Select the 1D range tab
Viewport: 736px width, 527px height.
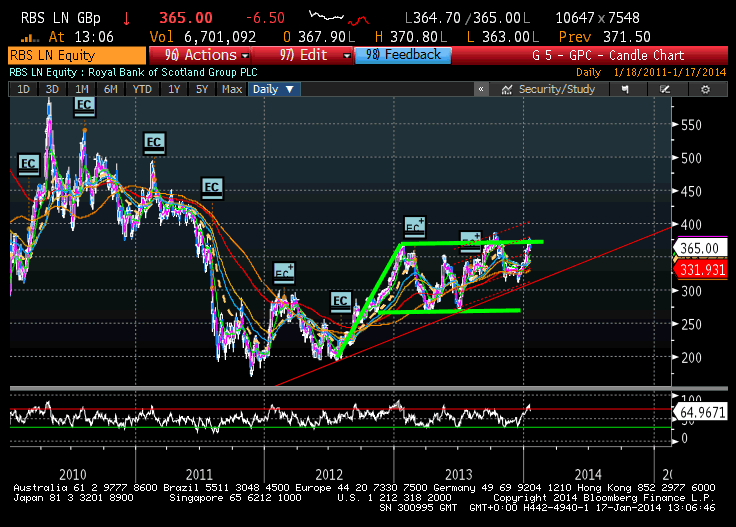(23, 89)
